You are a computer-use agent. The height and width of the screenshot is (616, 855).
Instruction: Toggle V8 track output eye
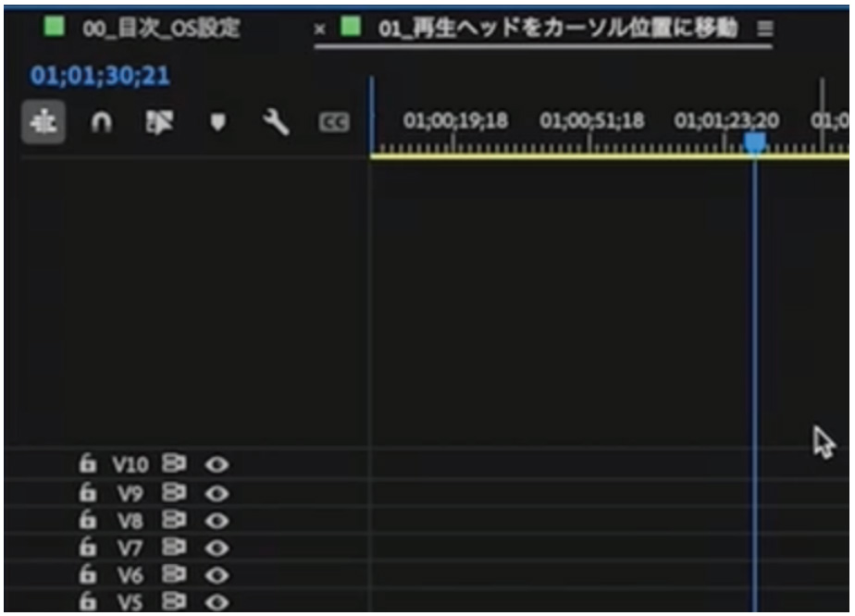218,519
